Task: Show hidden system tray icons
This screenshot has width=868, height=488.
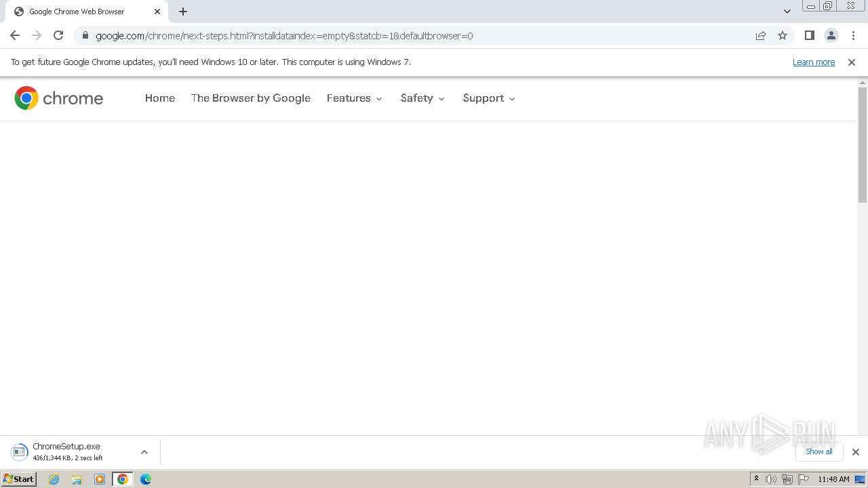Action: (x=756, y=479)
